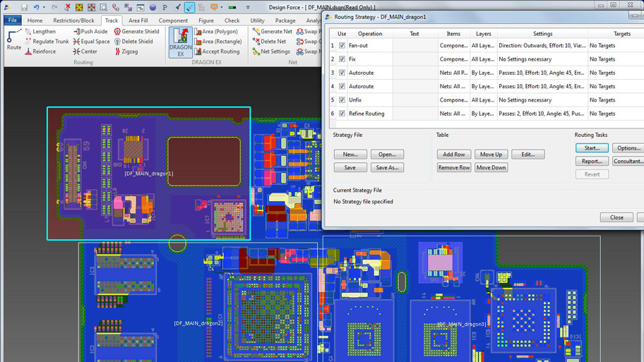
Task: Disable the Refine Routing operation checkbox
Action: click(x=342, y=114)
